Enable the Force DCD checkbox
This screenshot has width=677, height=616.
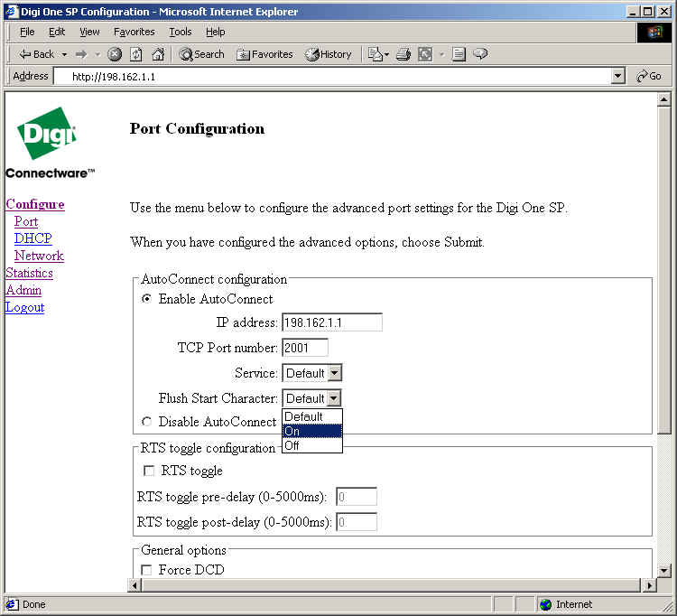[x=147, y=570]
